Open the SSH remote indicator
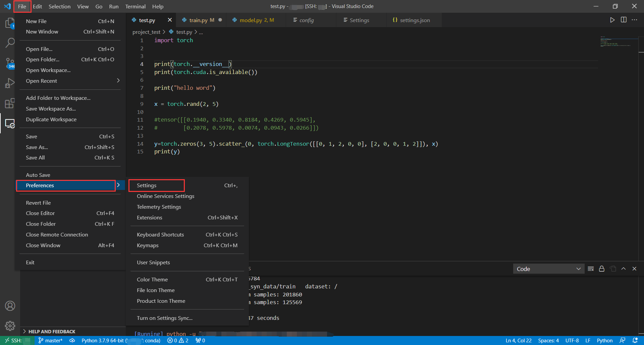Viewport: 644px width, 345px height. click(x=17, y=340)
